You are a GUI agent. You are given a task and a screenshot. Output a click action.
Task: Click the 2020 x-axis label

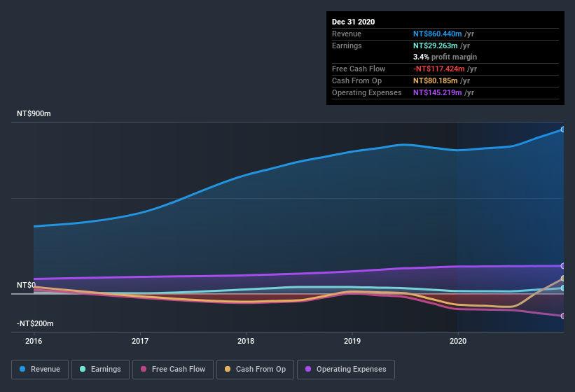[x=458, y=341]
